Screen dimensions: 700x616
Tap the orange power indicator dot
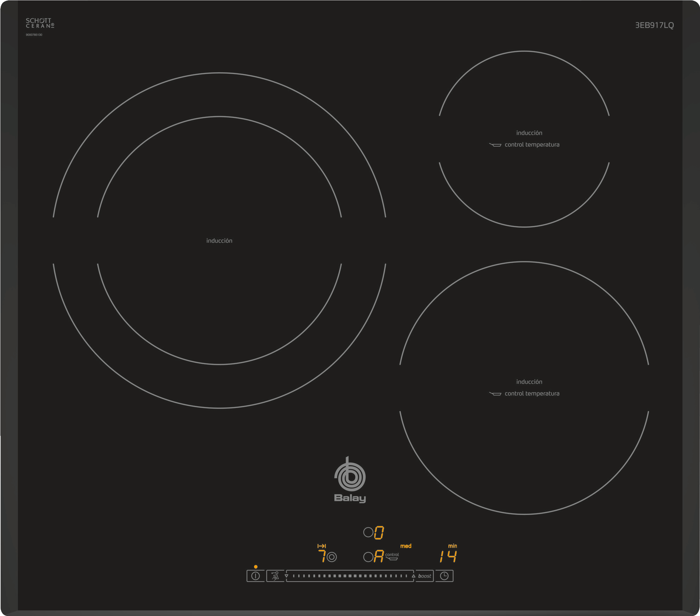(x=256, y=567)
